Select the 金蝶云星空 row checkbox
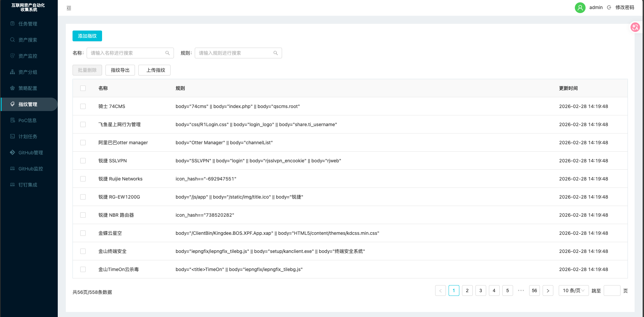 point(83,233)
